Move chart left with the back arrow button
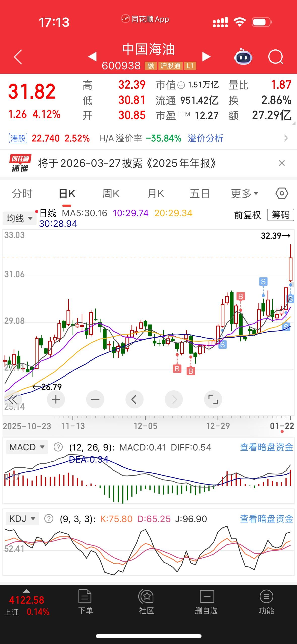 coord(134,399)
